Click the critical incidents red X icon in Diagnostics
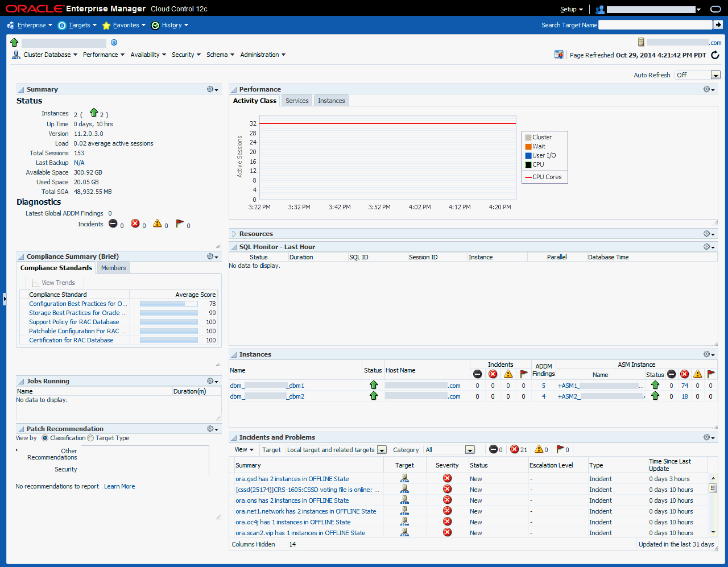 click(x=135, y=224)
